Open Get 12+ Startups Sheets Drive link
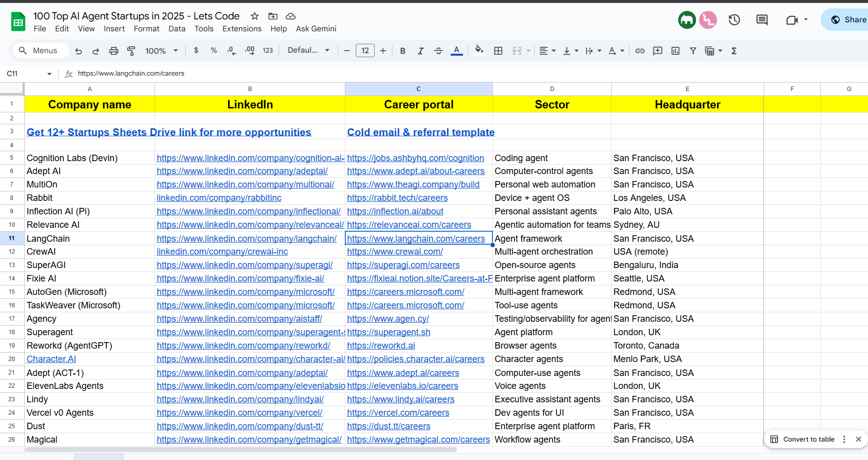The image size is (868, 460). coord(169,132)
